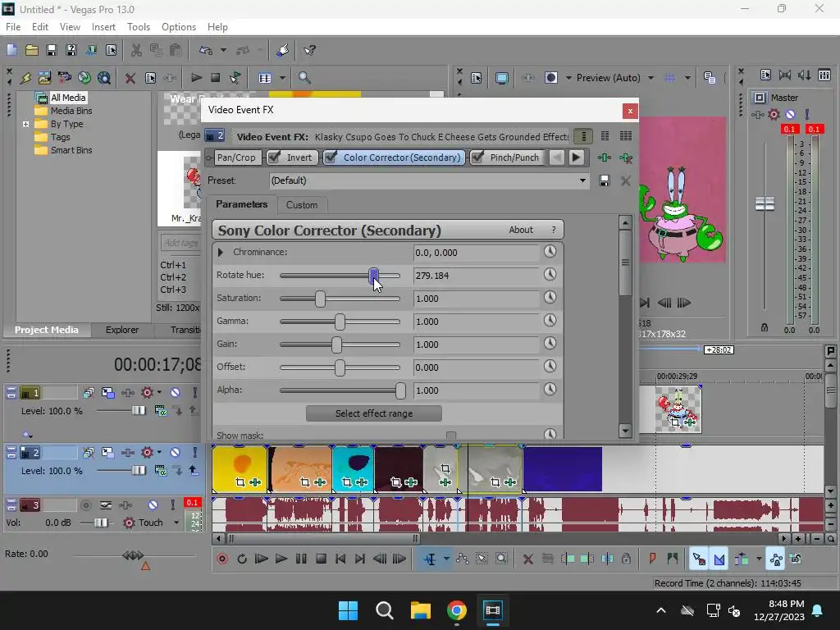Open the Preset (Default) dropdown
This screenshot has width=840, height=630.
pos(582,180)
